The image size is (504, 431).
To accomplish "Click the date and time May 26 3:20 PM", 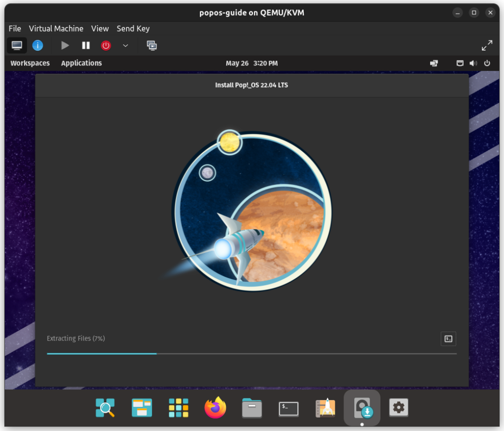I will pos(252,63).
